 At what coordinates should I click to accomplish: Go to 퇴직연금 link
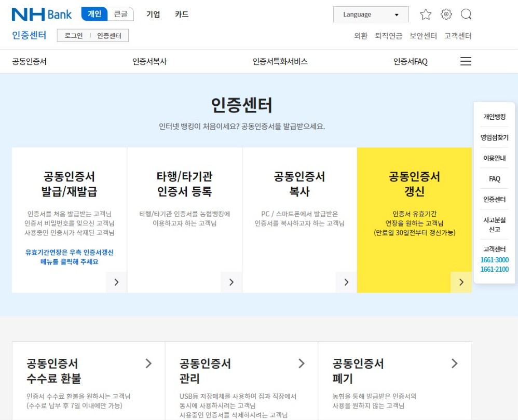(x=388, y=36)
